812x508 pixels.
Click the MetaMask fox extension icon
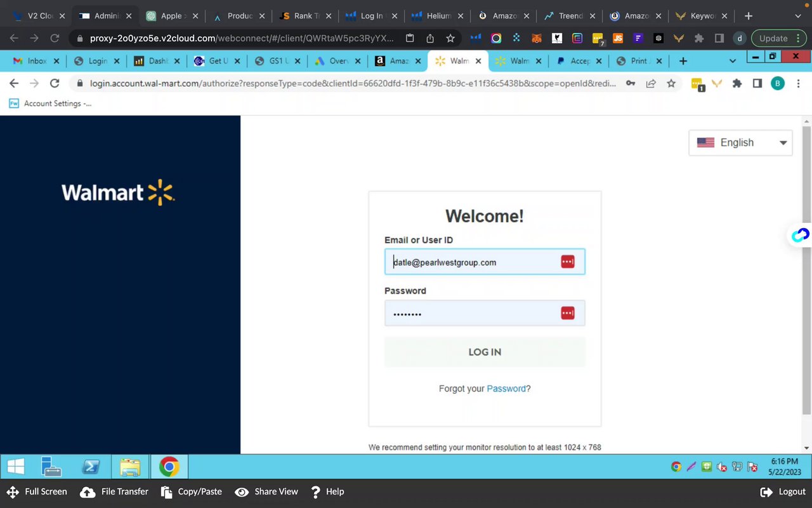[537, 38]
